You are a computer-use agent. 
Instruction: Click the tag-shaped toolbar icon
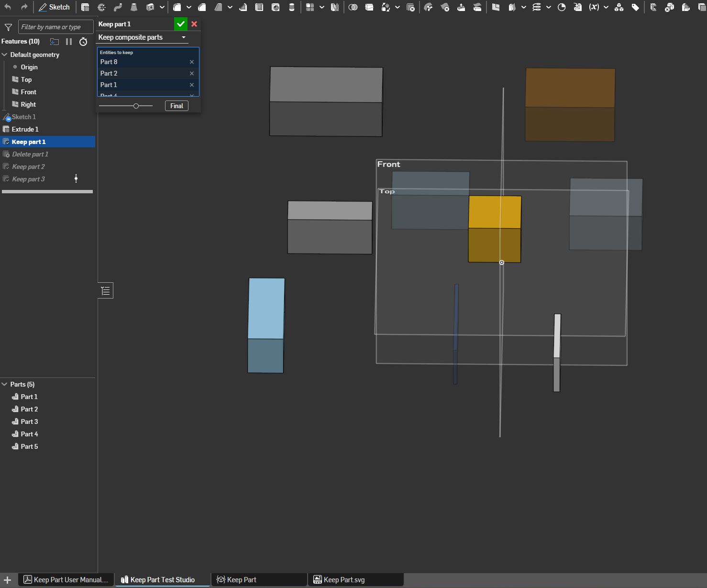tap(635, 7)
